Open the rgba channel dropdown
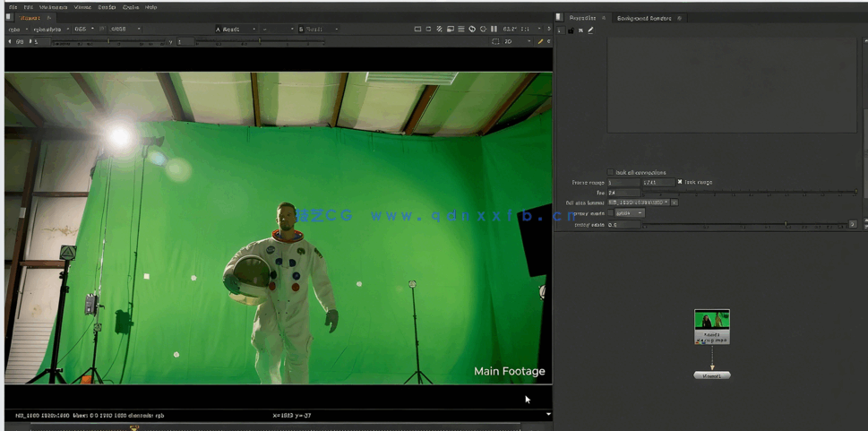The width and height of the screenshot is (868, 431). 18,29
